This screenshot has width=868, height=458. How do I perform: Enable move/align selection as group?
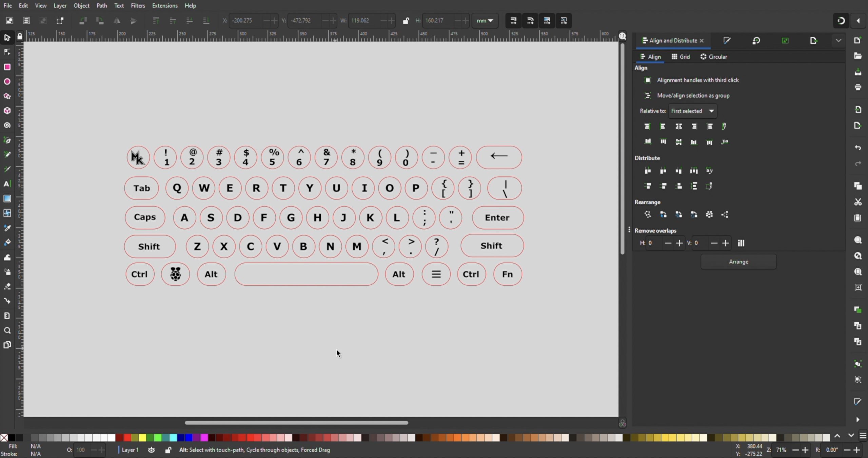click(648, 95)
